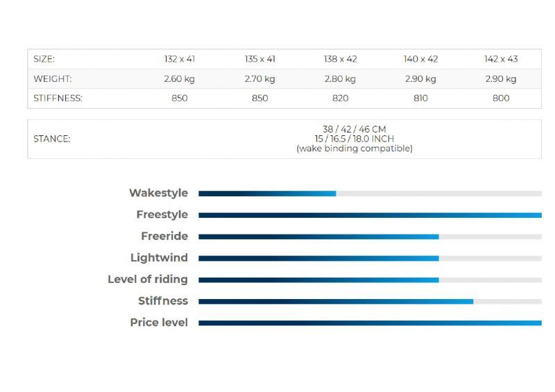Click the Lightwind rating bar
This screenshot has height=392, width=555.
click(x=370, y=259)
